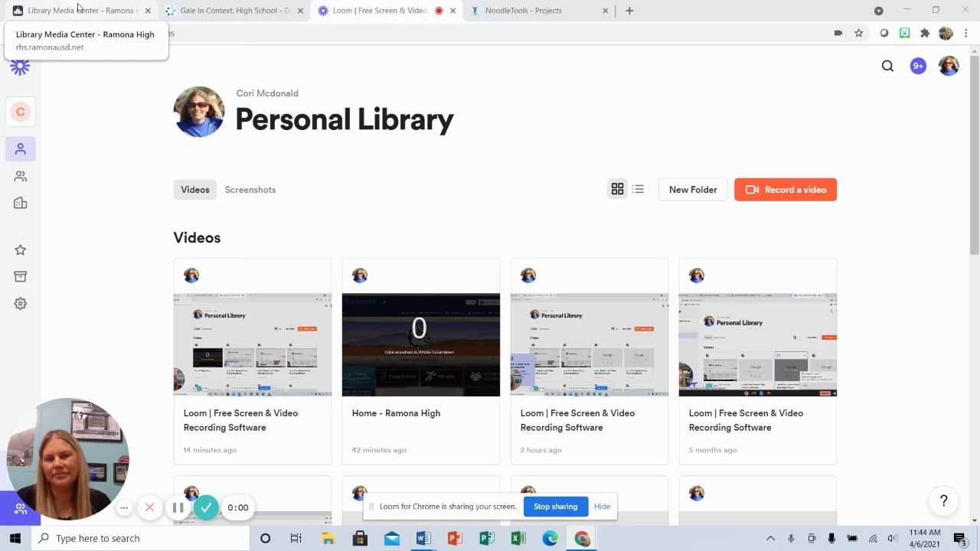Viewport: 980px width, 551px height.
Task: Click the Record a video button
Action: tap(786, 190)
